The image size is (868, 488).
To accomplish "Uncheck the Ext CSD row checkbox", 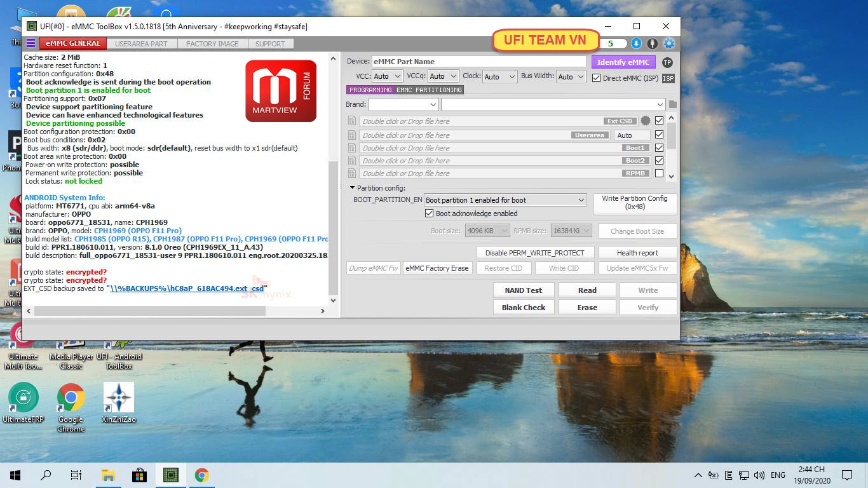I will (x=659, y=121).
